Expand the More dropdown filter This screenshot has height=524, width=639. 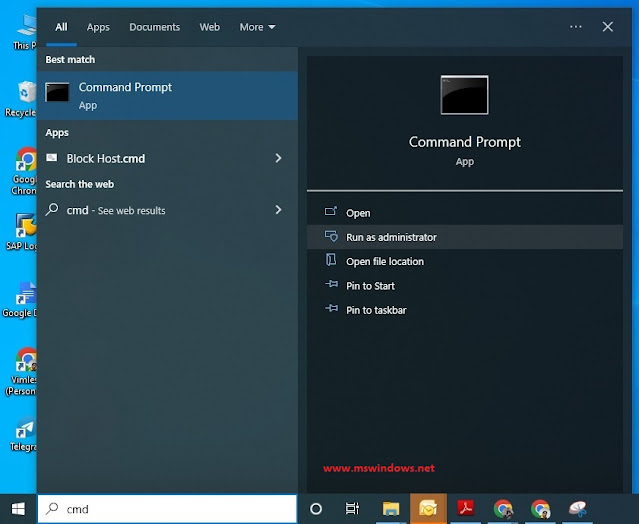coord(258,27)
